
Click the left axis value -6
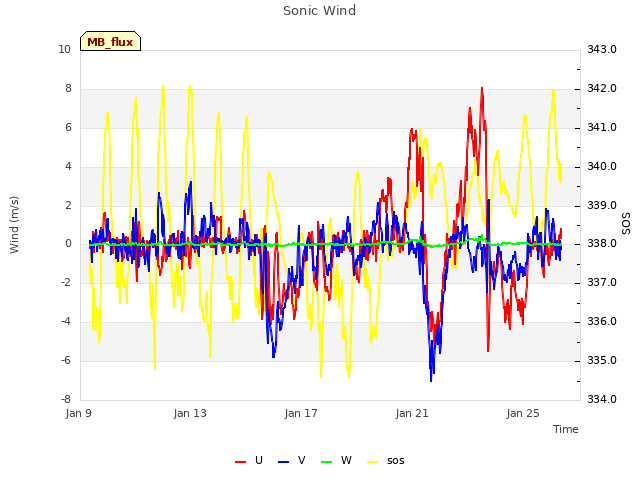tap(66, 360)
